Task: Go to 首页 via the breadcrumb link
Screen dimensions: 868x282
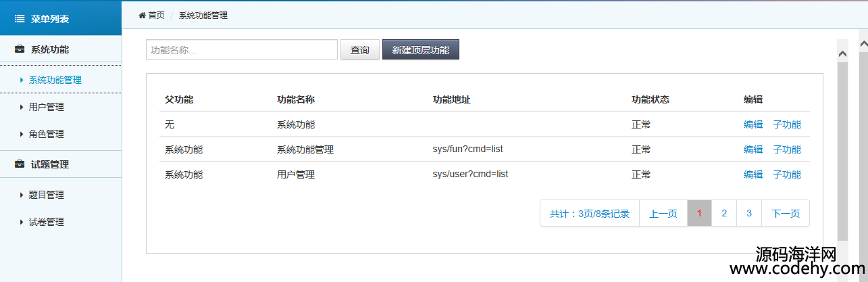Action: 156,15
